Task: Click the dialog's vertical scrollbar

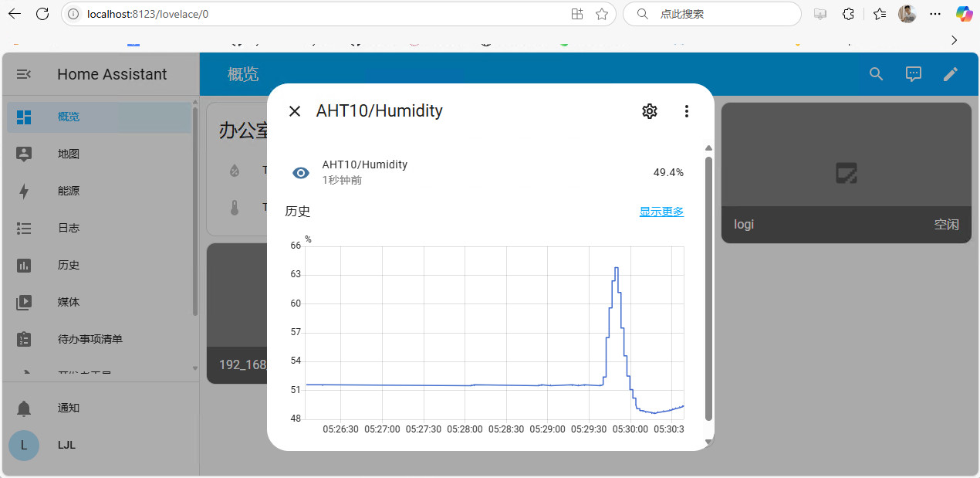Action: (x=708, y=286)
